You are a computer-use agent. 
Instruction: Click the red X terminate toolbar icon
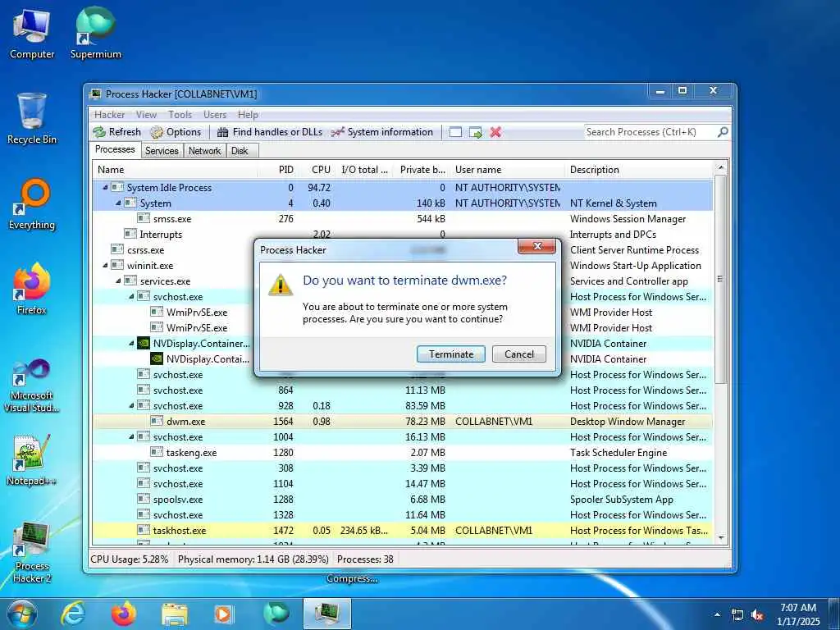(495, 132)
